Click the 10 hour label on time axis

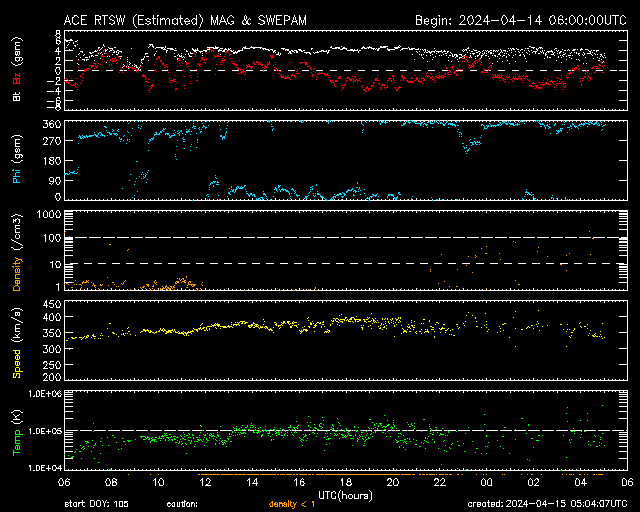[158, 482]
